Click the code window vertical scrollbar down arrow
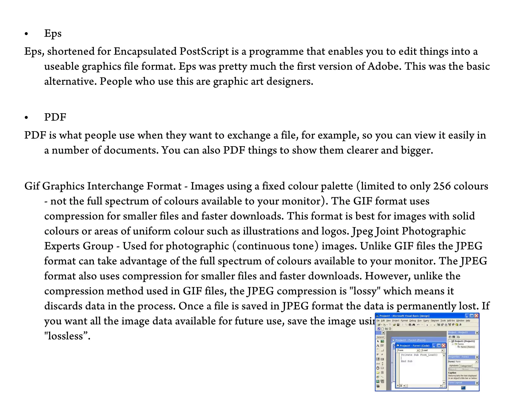 (444, 383)
